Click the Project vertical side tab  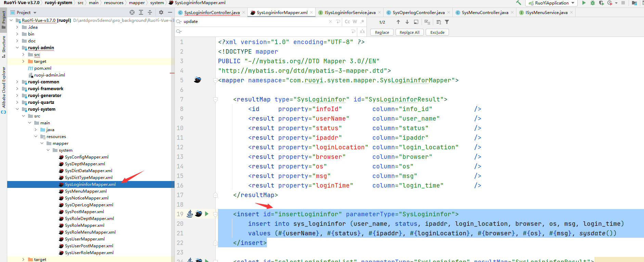[3, 19]
